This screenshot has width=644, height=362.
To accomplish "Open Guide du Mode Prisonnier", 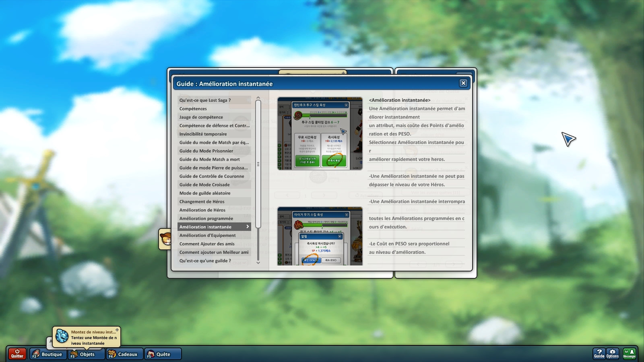I will (214, 151).
